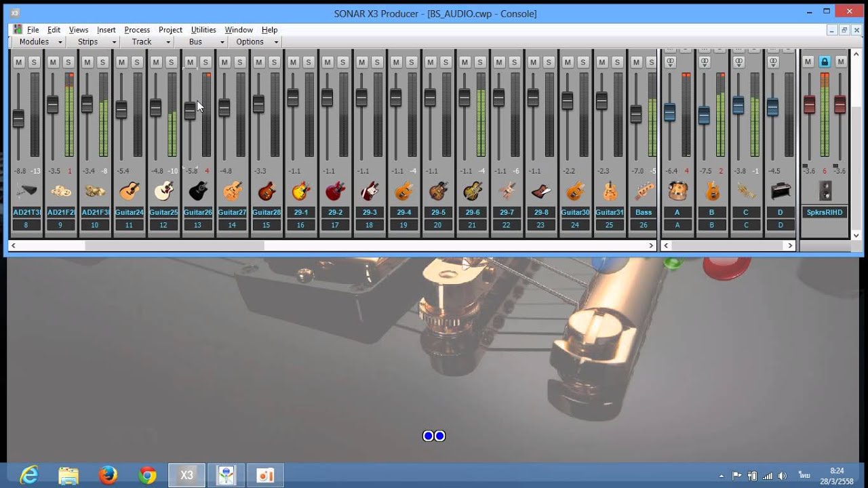The width and height of the screenshot is (868, 488).
Task: Open the Modules dropdown
Action: (x=39, y=42)
